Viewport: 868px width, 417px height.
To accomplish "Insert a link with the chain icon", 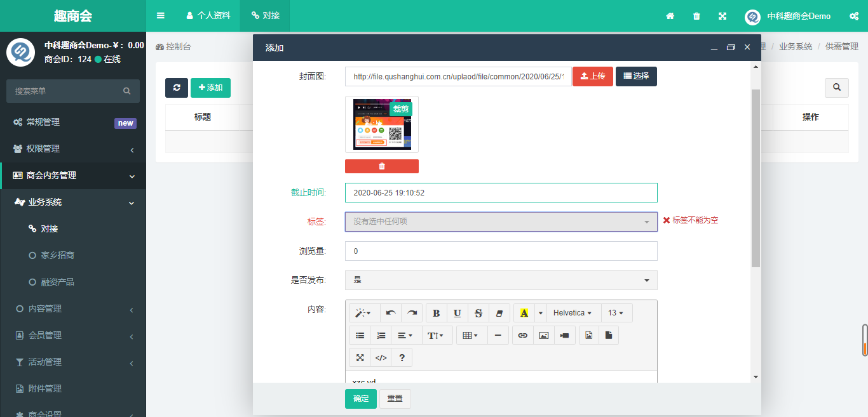I will [x=522, y=335].
